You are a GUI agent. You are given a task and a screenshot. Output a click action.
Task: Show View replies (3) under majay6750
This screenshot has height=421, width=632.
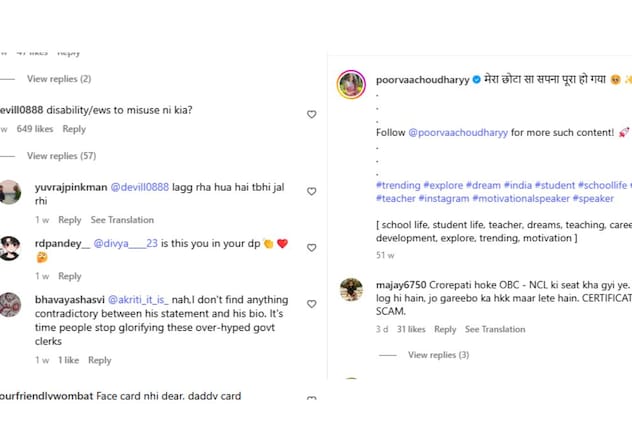[438, 355]
